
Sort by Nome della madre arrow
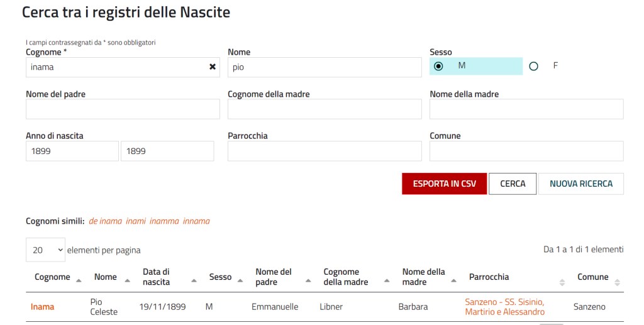[454, 280]
